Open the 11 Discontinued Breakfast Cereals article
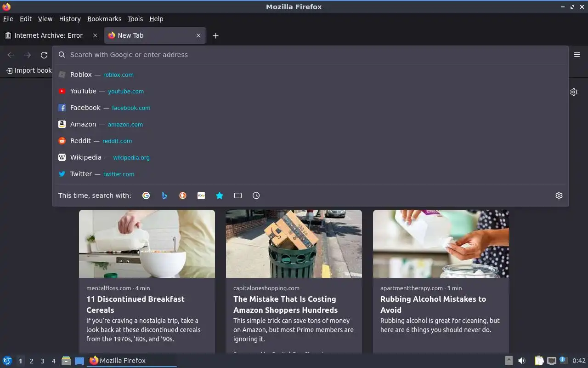The image size is (588, 368). [136, 305]
